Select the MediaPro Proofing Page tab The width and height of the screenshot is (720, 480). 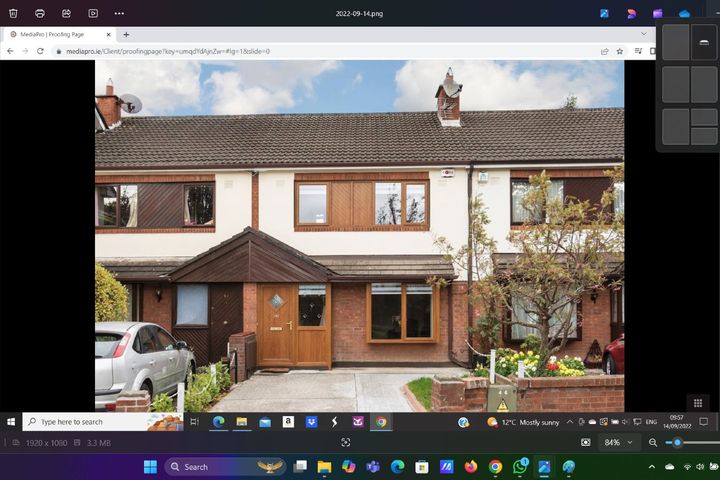(x=60, y=34)
